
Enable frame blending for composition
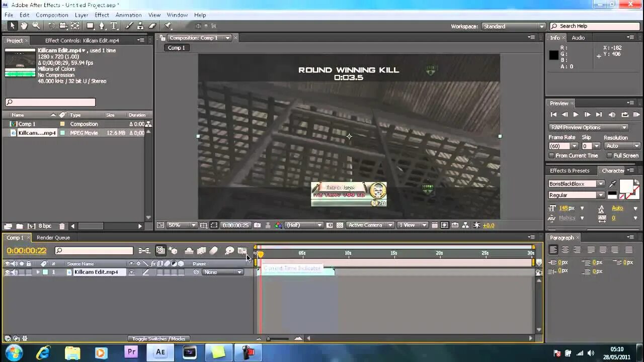(x=201, y=250)
